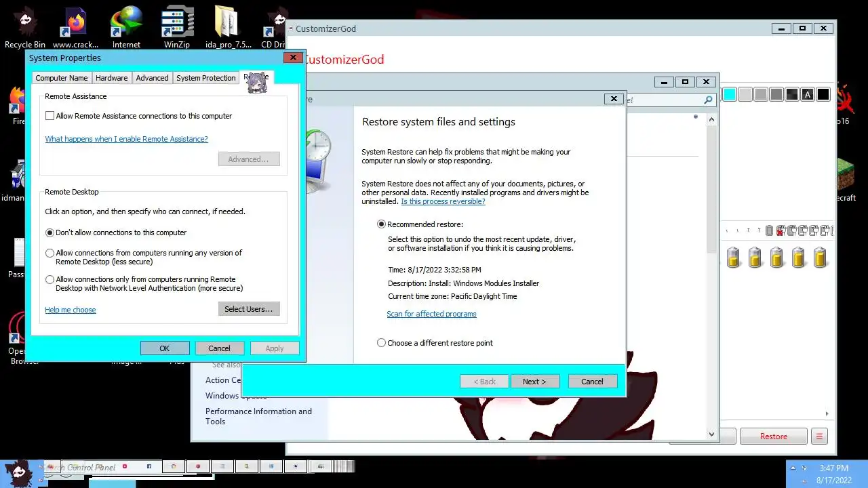This screenshot has height=488, width=868.
Task: Enable Allow Remote Assistance connections checkbox
Action: tap(50, 116)
